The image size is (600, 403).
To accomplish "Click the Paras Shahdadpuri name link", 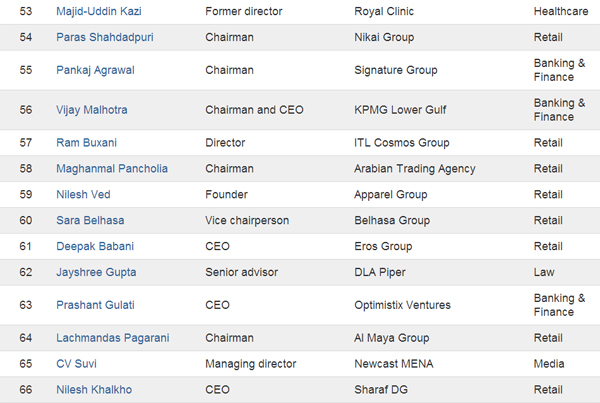I will click(x=97, y=37).
